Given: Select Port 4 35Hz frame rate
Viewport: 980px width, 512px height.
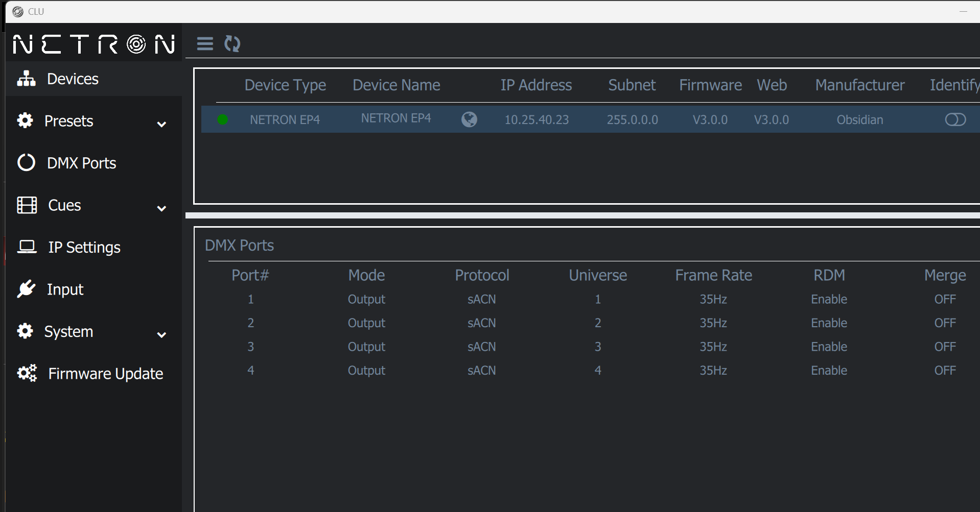Looking at the screenshot, I should (x=713, y=371).
